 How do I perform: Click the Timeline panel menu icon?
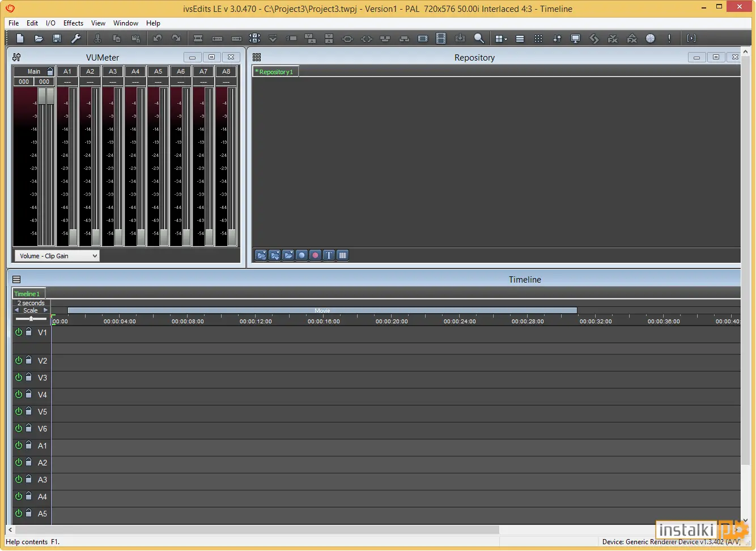16,279
